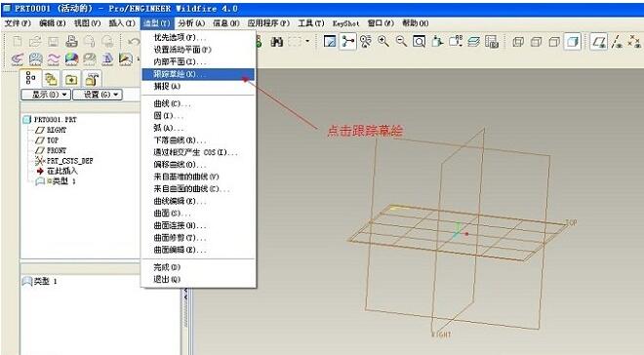The height and width of the screenshot is (355, 644).
Task: Click the view manager icon
Action: [492, 42]
